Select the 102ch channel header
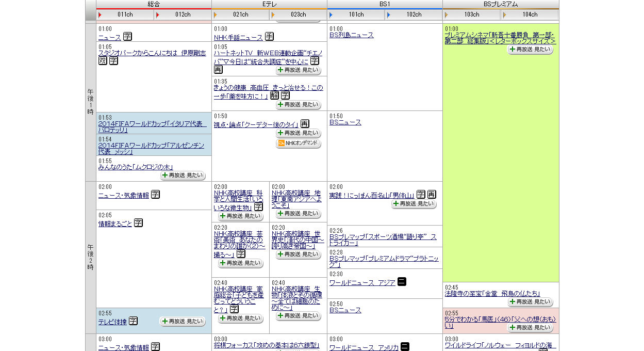This screenshot has height=351, width=644. point(414,14)
